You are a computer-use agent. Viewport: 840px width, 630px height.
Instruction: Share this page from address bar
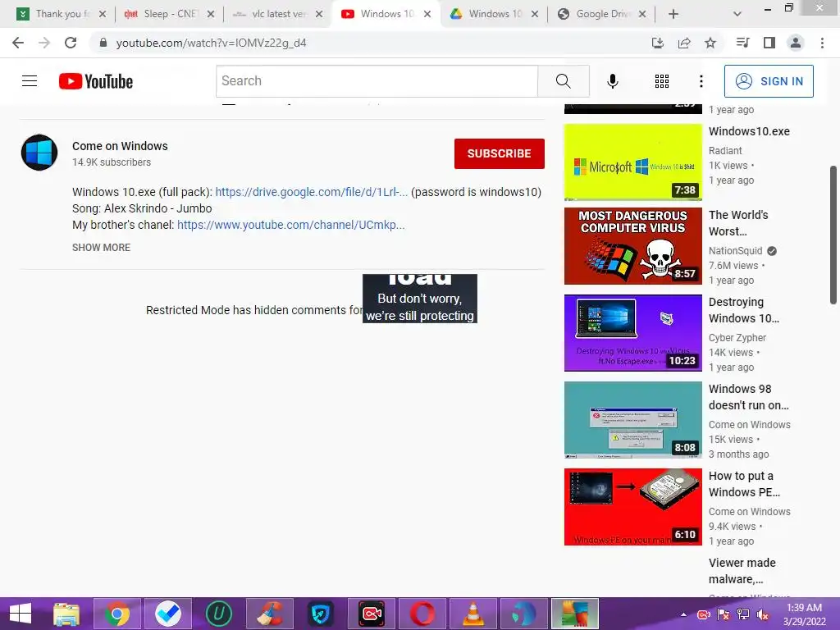[x=684, y=43]
